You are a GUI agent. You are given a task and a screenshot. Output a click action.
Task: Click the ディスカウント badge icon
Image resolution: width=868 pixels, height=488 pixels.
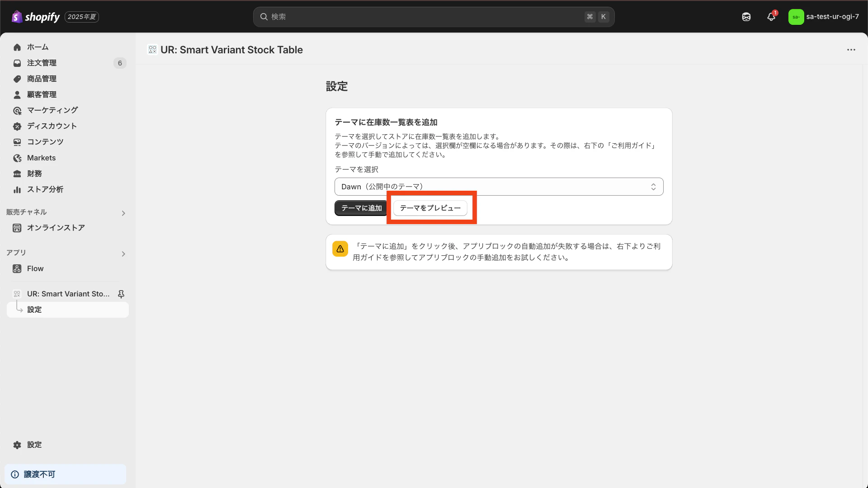17,126
